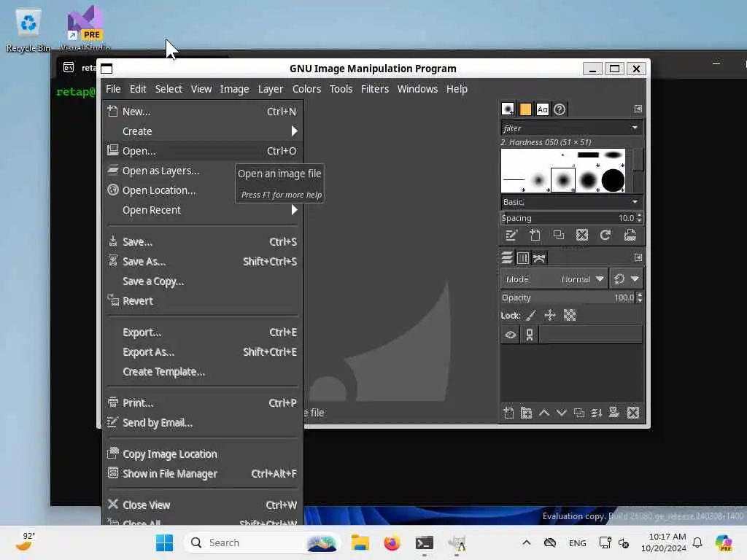The width and height of the screenshot is (747, 560).
Task: Adjust the layer Opacity slider
Action: click(568, 297)
